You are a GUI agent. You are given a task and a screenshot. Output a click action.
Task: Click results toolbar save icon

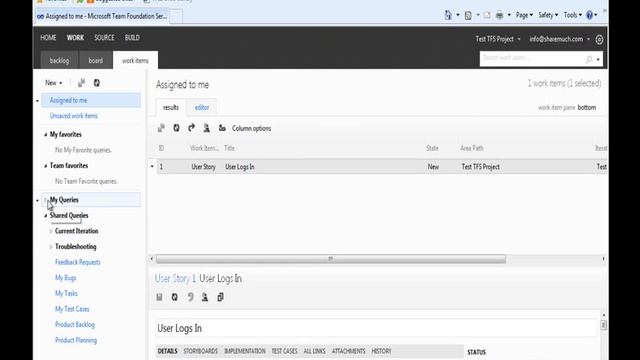pos(161,128)
